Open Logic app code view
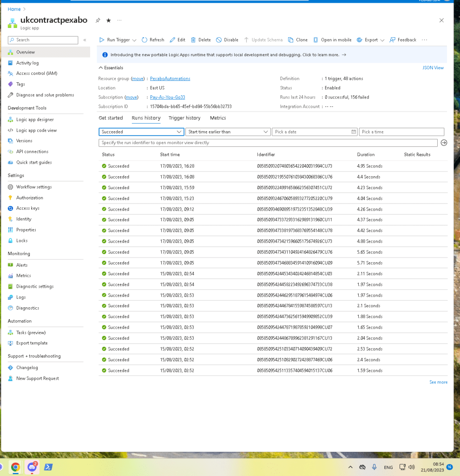The width and height of the screenshot is (460, 476). (x=36, y=130)
